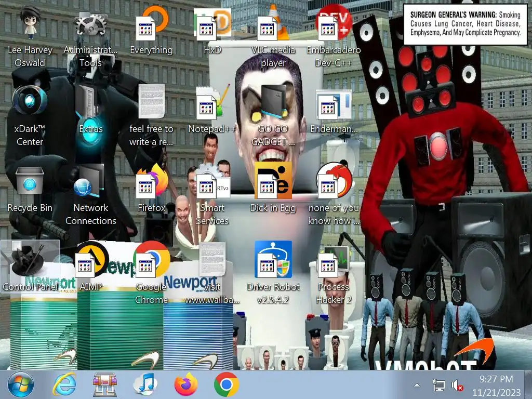Open Administrative Tools shortcut
This screenshot has width=532, height=399.
coord(90,37)
